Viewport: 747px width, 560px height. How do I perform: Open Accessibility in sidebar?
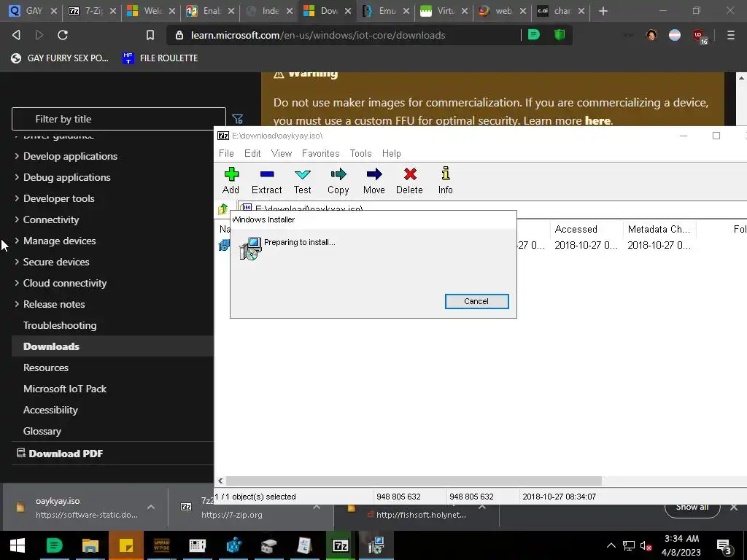point(50,410)
